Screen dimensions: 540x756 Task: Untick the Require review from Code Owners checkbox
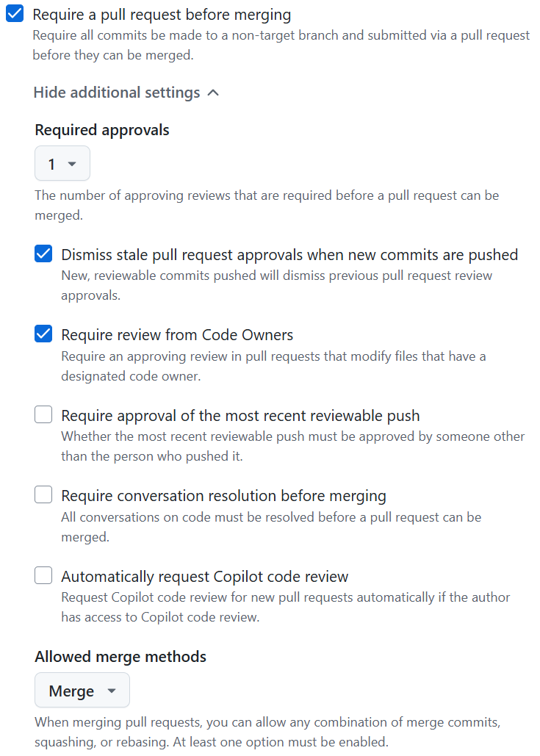coord(43,334)
